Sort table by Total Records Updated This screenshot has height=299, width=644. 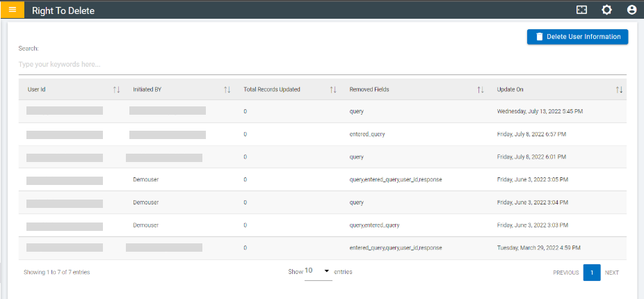[333, 90]
